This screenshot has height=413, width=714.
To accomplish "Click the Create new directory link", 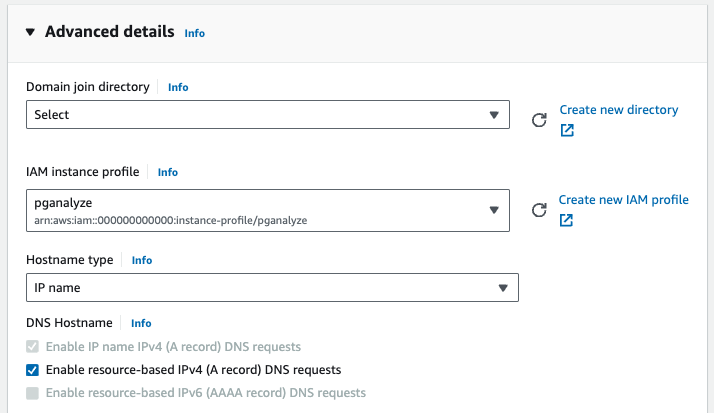I will pyautogui.click(x=618, y=110).
